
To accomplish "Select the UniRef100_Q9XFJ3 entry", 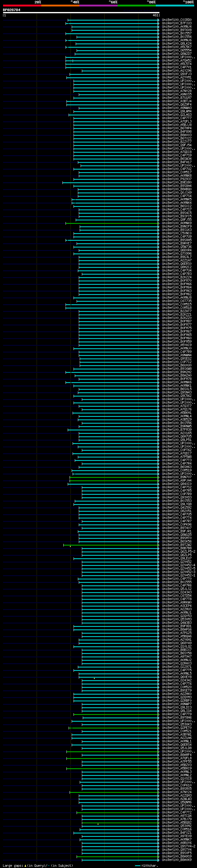I will (177, 74).
